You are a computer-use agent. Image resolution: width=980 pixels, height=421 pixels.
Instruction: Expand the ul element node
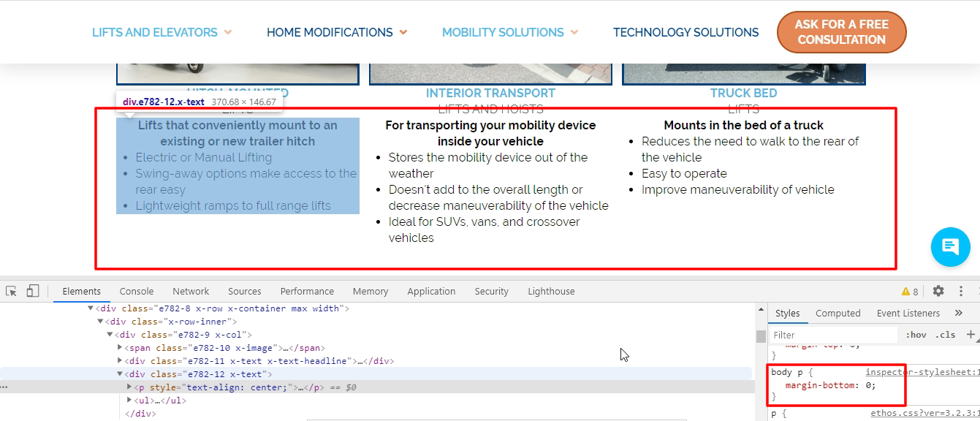click(x=130, y=401)
